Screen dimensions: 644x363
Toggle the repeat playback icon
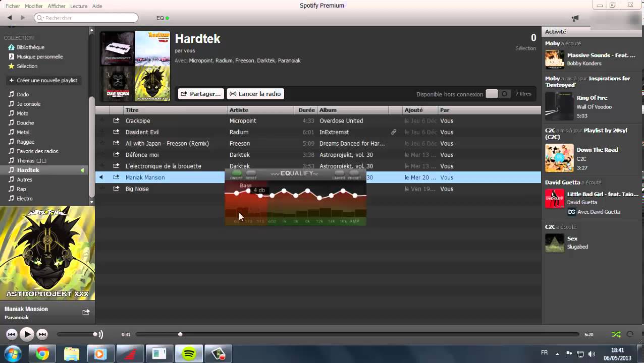(x=630, y=334)
